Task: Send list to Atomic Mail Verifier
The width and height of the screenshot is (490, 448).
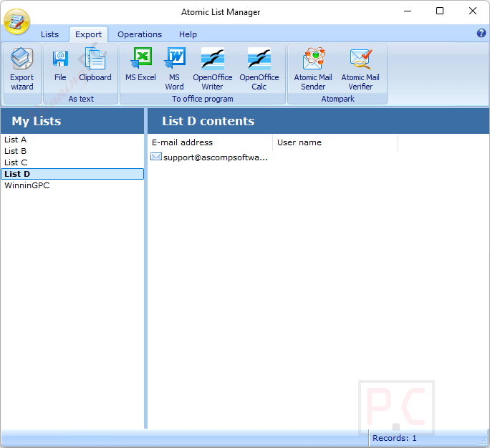Action: pos(360,69)
